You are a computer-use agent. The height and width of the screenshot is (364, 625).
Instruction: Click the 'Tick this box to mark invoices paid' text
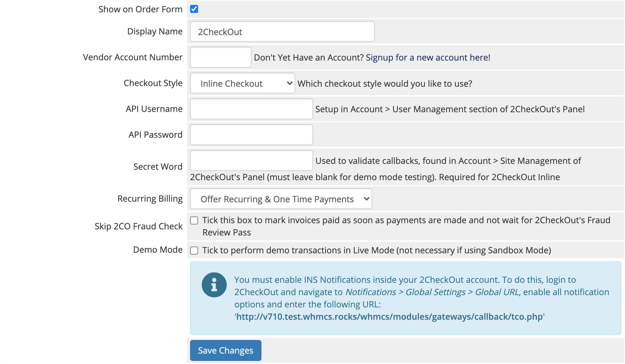(x=406, y=226)
